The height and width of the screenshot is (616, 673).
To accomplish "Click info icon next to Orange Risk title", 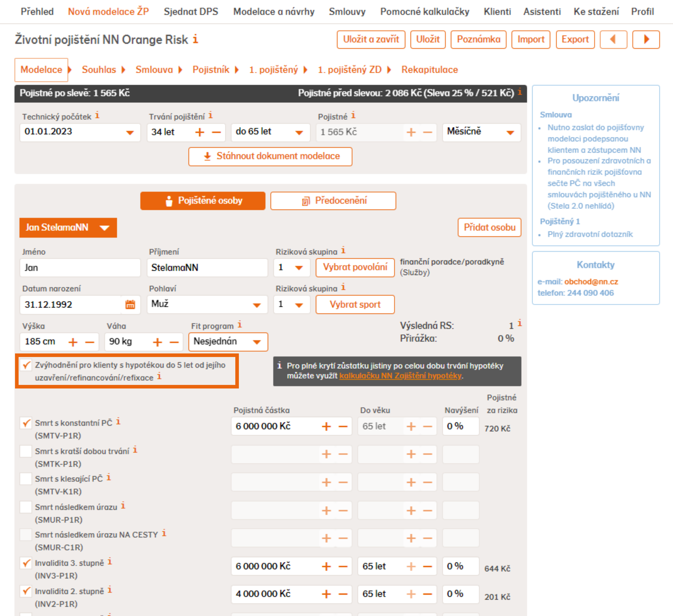I will [x=196, y=39].
